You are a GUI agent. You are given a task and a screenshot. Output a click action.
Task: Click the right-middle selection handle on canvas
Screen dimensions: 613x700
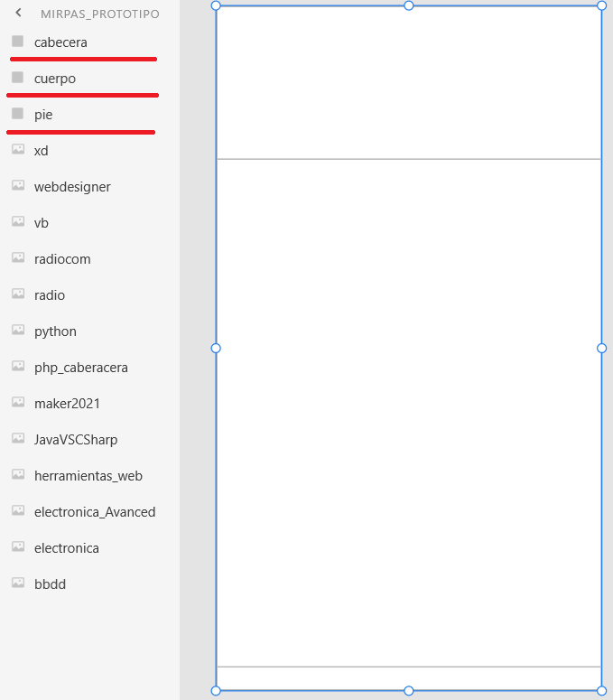click(x=602, y=348)
